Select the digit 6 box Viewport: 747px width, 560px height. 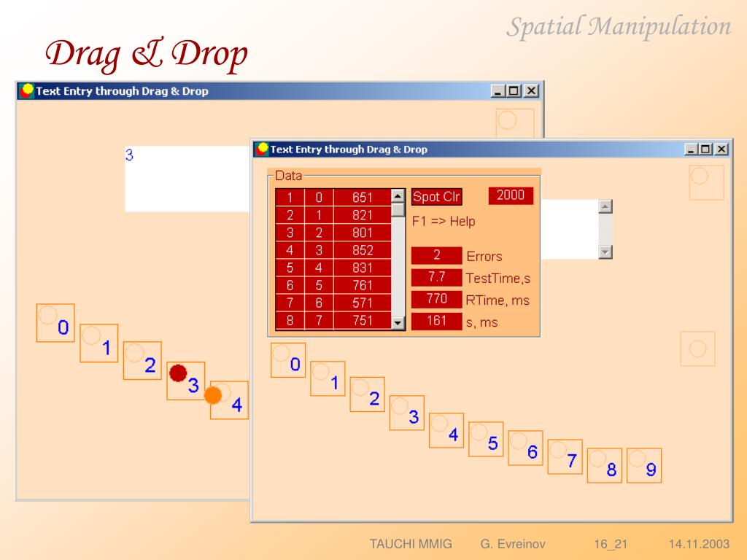coord(525,448)
